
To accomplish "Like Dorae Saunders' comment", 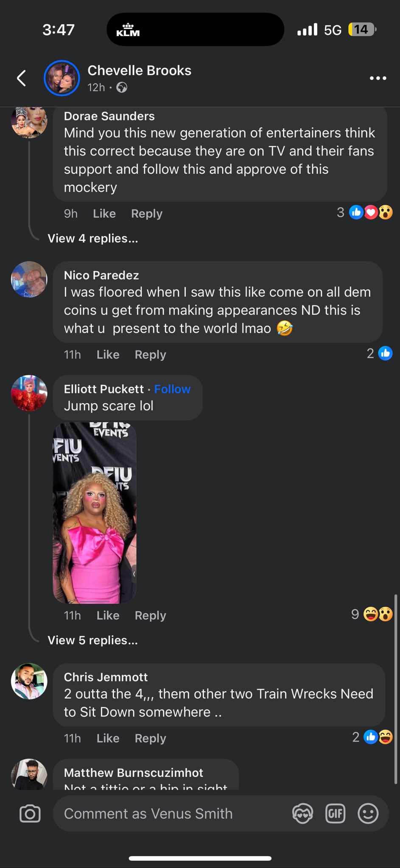I will 104,213.
